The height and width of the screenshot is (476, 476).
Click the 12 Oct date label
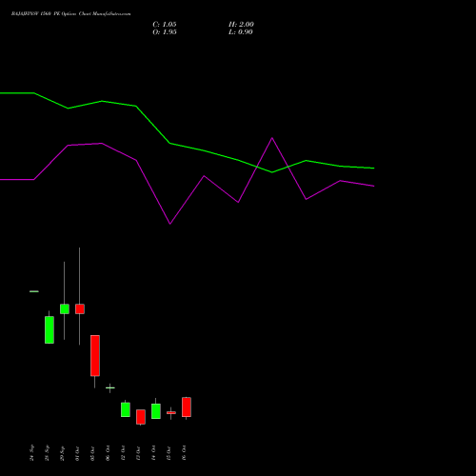[123, 453]
